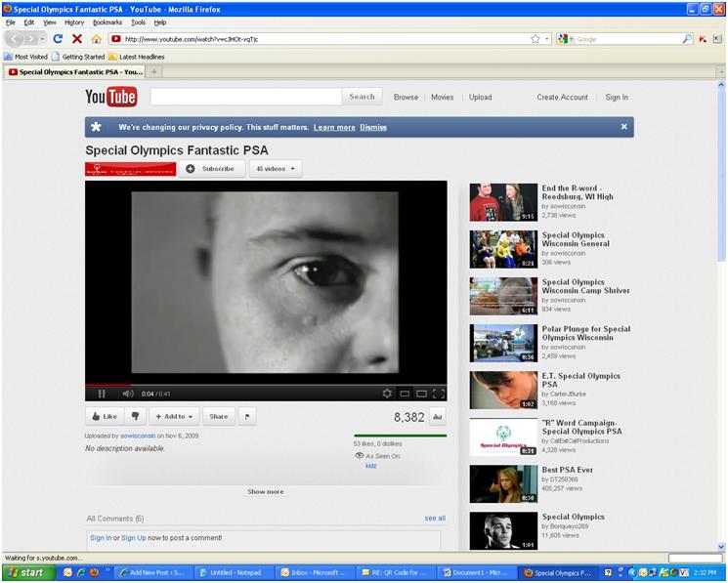
Task: Focus the YouTube search input field
Action: pyautogui.click(x=246, y=97)
